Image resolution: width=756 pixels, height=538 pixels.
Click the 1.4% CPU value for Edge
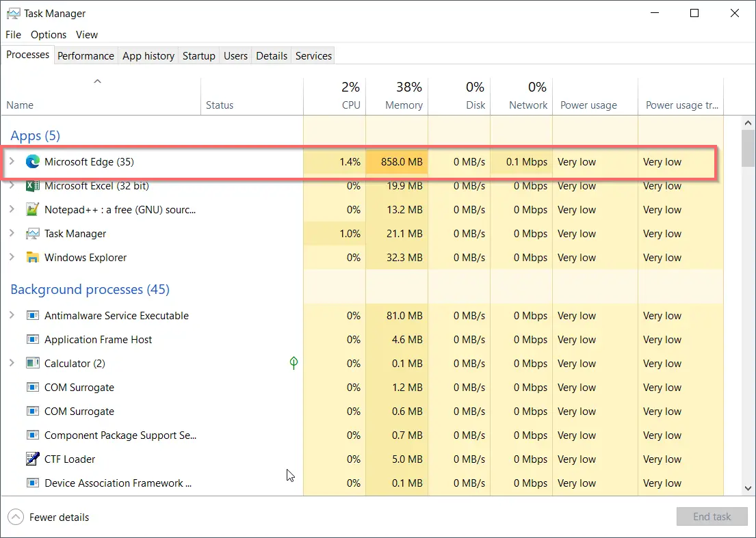350,162
